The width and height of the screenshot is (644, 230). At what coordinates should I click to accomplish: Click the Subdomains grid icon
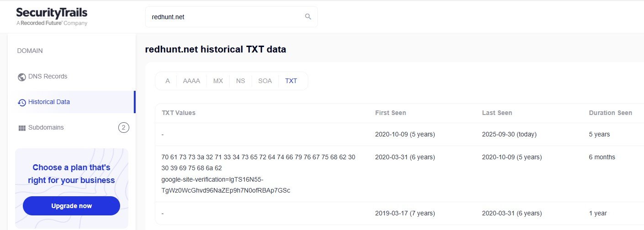(21, 128)
